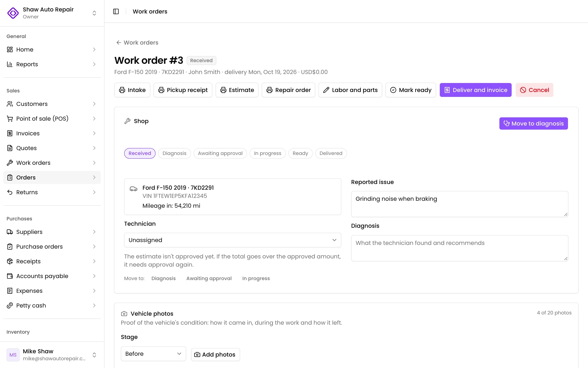This screenshot has height=368, width=588.
Task: Click the Expenses list icon
Action: (10, 291)
